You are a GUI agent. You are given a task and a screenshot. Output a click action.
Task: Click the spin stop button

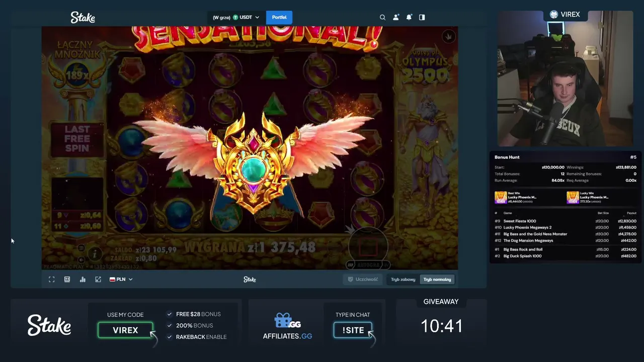(368, 247)
